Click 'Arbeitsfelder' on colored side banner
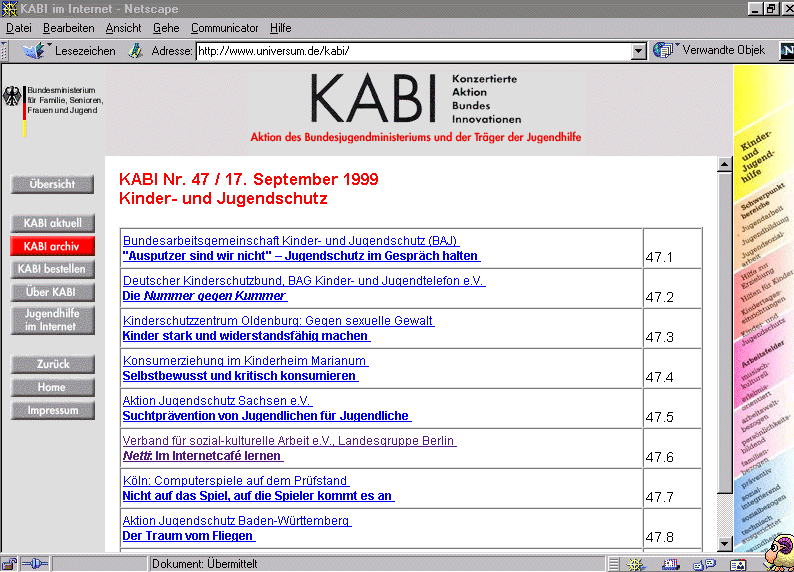This screenshot has height=572, width=794. (x=763, y=354)
